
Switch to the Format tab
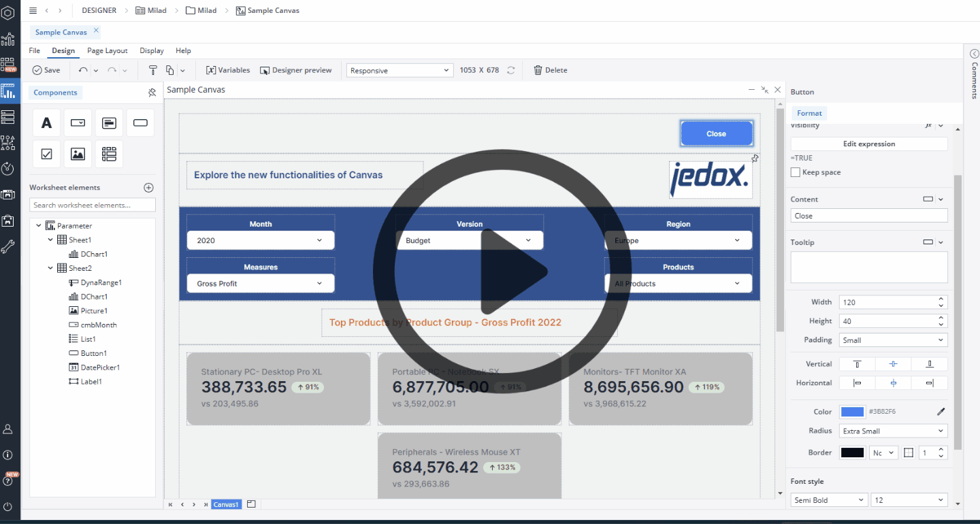[x=809, y=113]
